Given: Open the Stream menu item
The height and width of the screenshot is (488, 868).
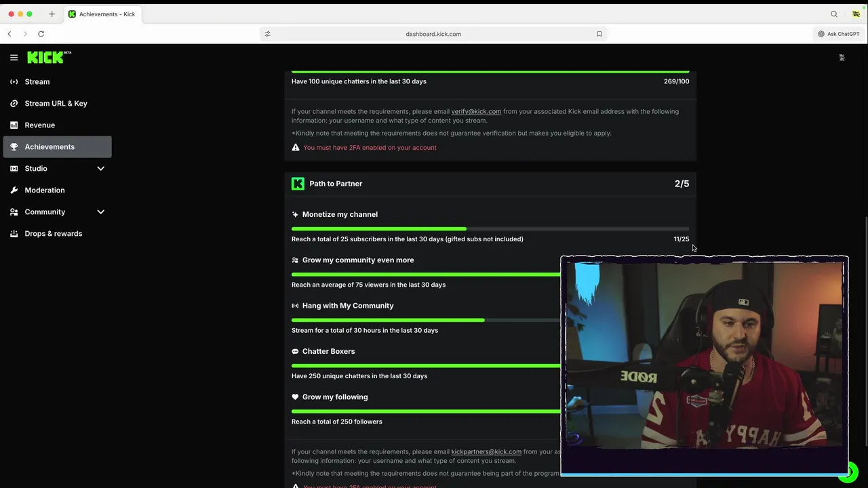Looking at the screenshot, I should click(57, 82).
